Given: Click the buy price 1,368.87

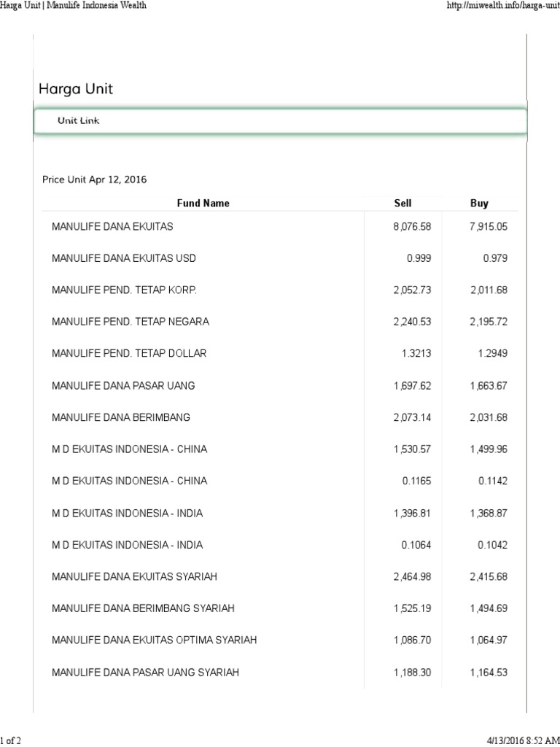Looking at the screenshot, I should pyautogui.click(x=489, y=513).
